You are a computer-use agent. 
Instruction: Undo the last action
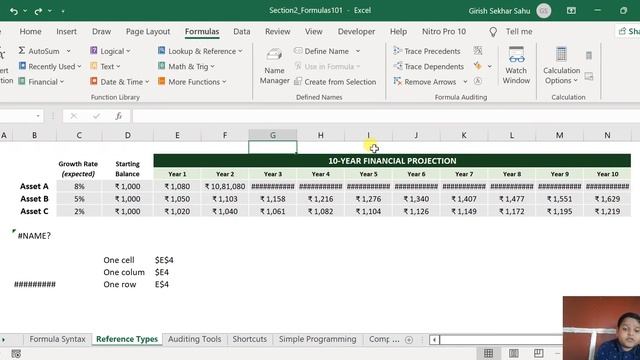(14, 11)
